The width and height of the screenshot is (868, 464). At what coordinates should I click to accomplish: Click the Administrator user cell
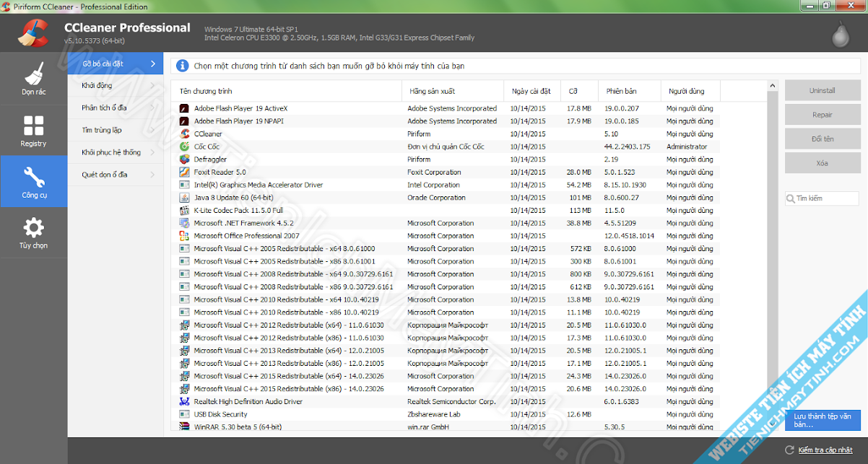pyautogui.click(x=687, y=146)
